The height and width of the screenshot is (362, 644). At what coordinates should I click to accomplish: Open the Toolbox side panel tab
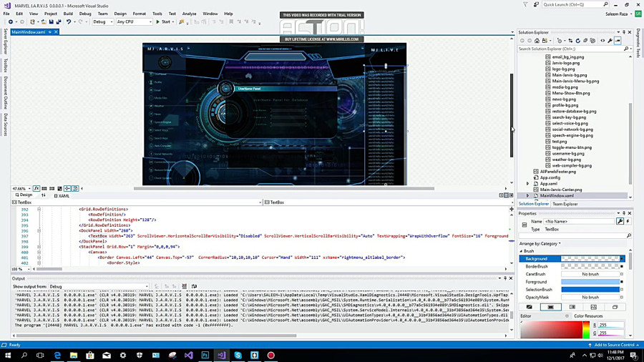pos(5,65)
